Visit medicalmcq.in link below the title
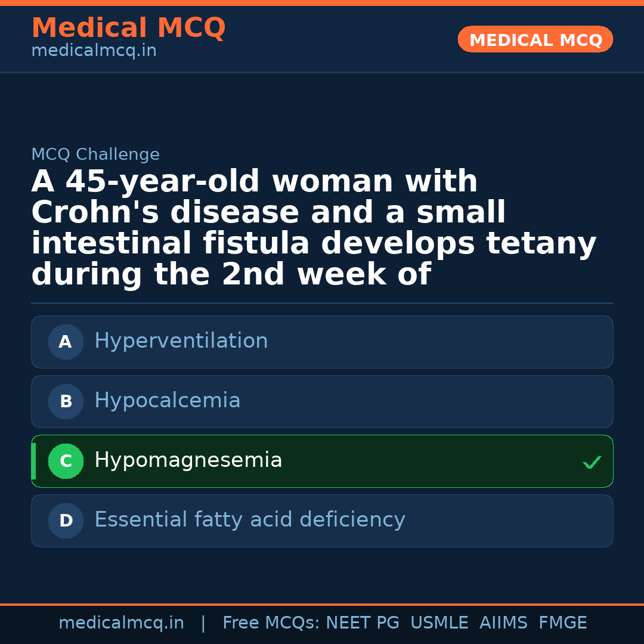This screenshot has width=644, height=644. 94,51
